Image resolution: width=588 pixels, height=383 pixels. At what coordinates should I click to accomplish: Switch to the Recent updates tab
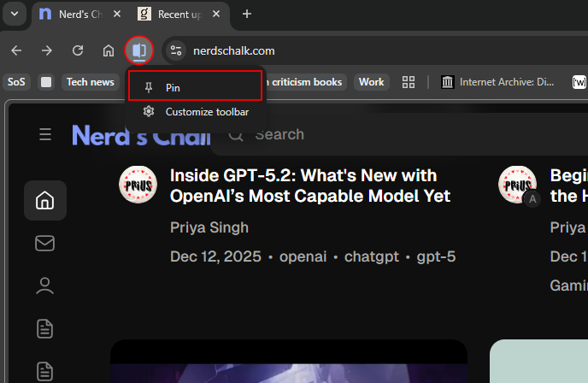click(179, 14)
